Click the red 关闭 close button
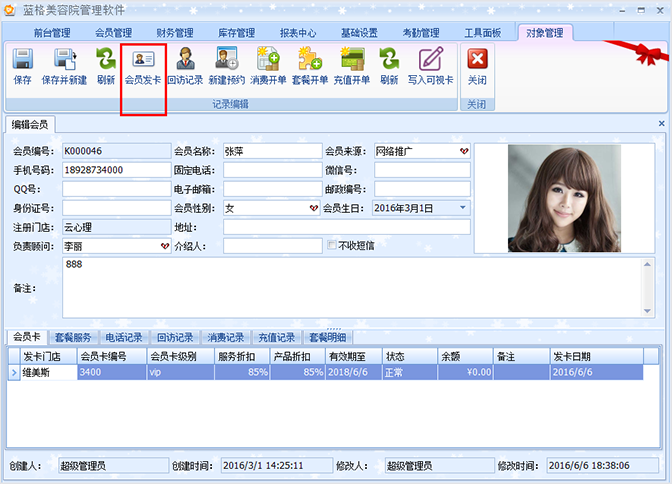Image resolution: width=672 pixels, height=484 pixels. [x=477, y=65]
